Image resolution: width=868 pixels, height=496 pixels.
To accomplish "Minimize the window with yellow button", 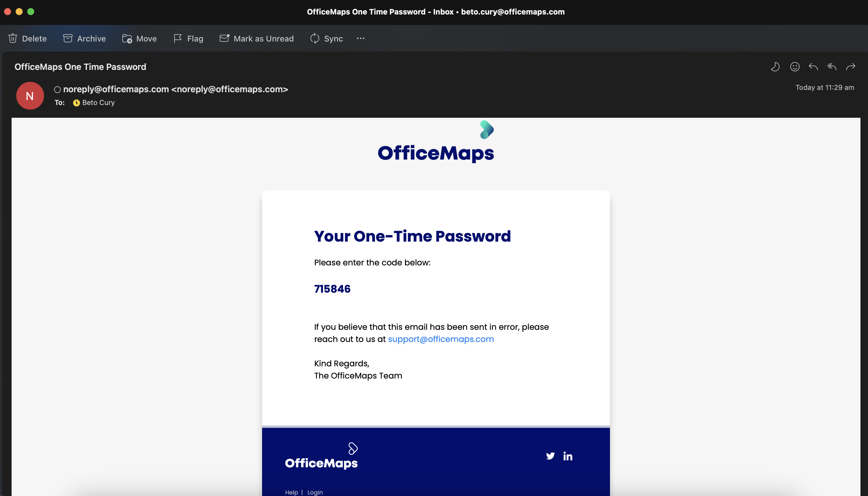I will 19,12.
